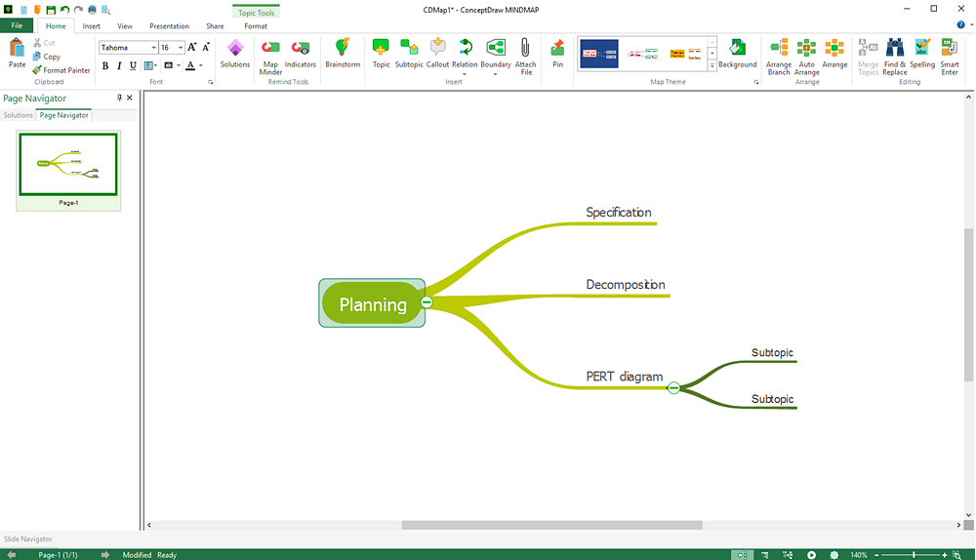Image resolution: width=976 pixels, height=560 pixels.
Task: Open the Solutions tab in side panel
Action: tap(18, 115)
